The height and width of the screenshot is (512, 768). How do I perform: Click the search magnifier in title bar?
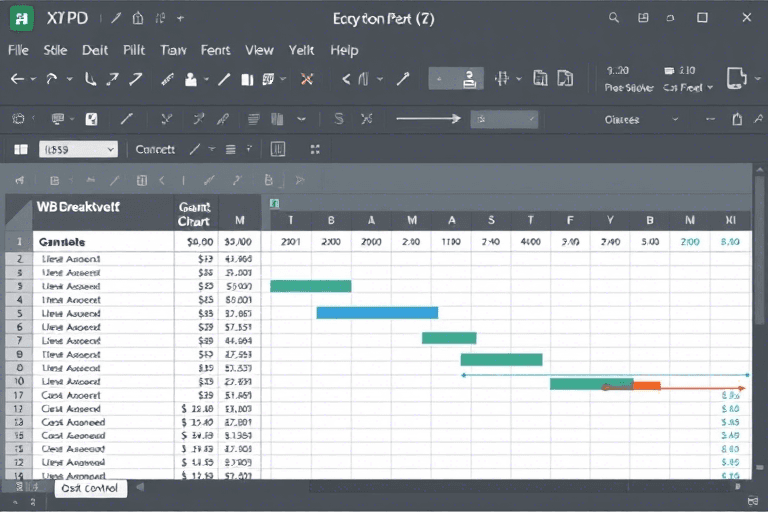pyautogui.click(x=613, y=18)
